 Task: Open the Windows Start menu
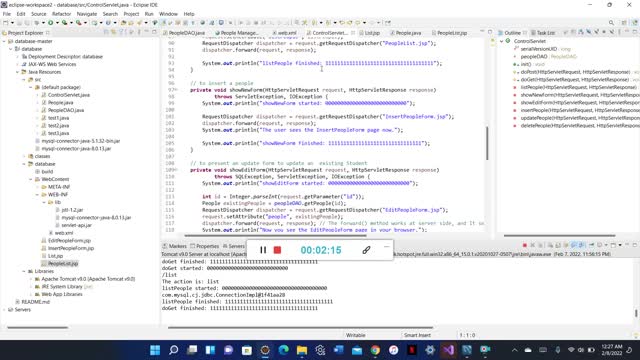[x=155, y=350]
